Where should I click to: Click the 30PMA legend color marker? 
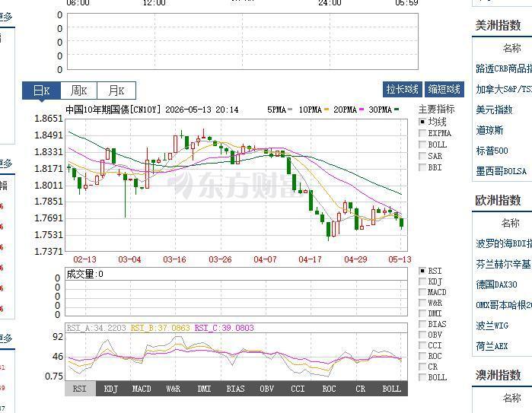pos(397,110)
